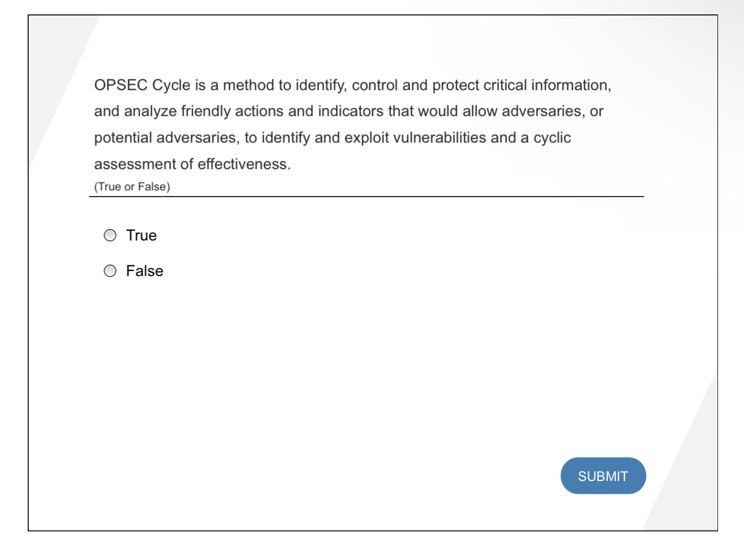Confirm your selection with SUBMIT
744x560 pixels.
pos(603,475)
